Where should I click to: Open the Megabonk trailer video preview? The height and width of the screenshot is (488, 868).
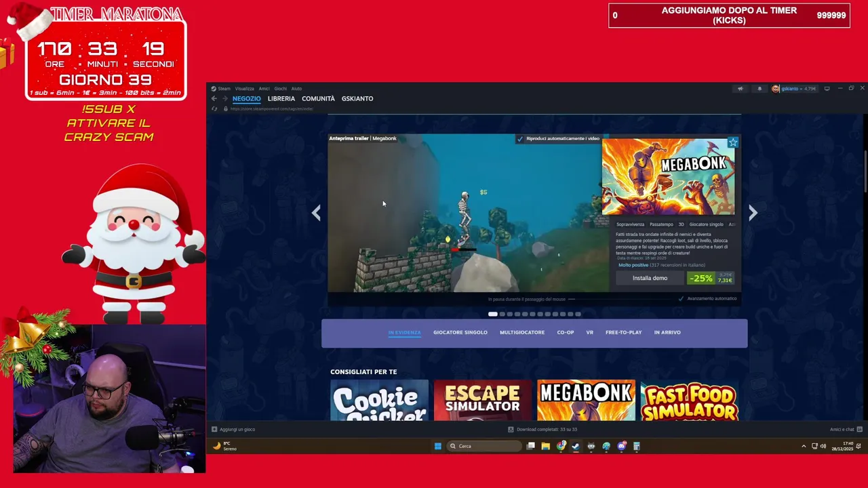[469, 213]
